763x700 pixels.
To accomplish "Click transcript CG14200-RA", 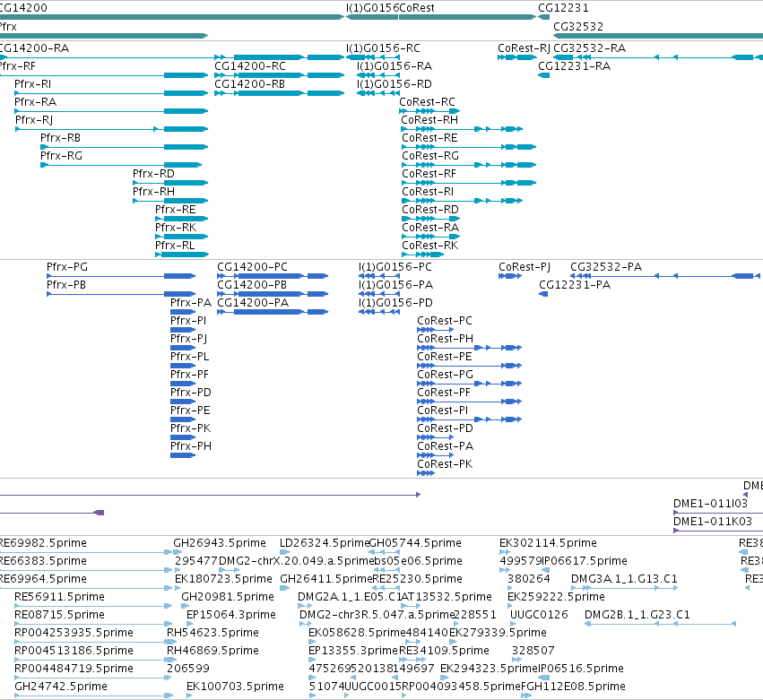I will tap(172, 57).
